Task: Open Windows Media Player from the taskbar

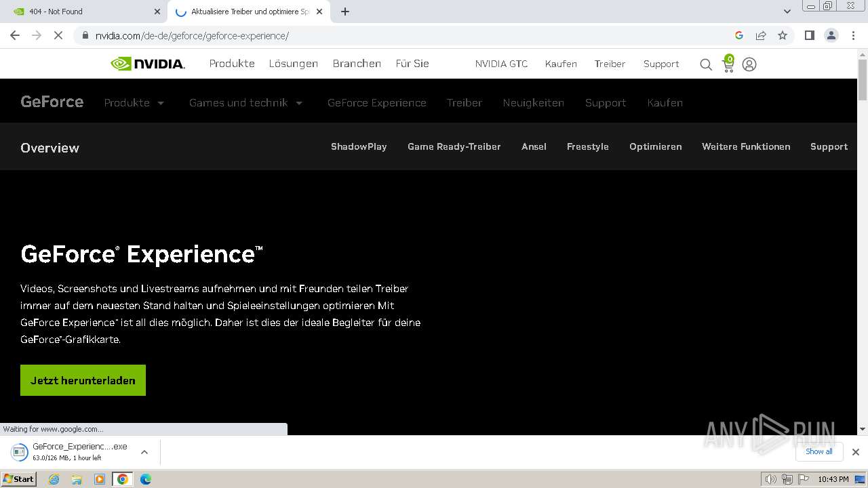Action: (100, 479)
